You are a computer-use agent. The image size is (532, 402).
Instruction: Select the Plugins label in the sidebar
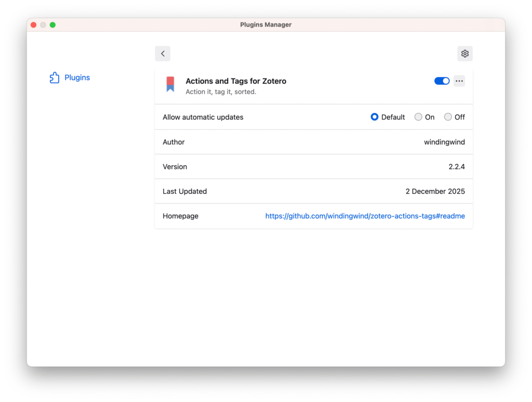(x=77, y=78)
